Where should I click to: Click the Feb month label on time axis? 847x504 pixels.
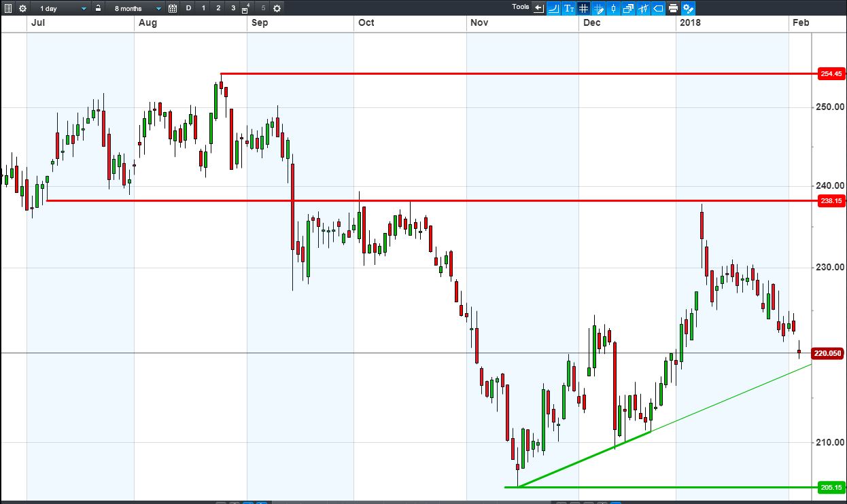(800, 22)
